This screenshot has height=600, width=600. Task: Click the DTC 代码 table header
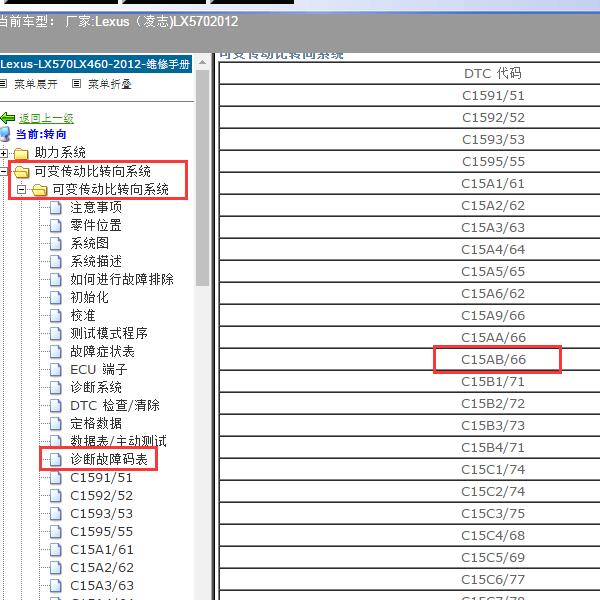click(493, 73)
